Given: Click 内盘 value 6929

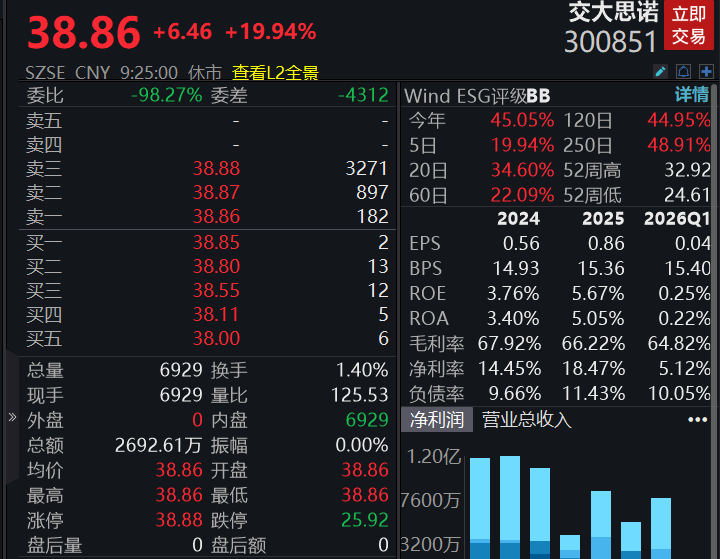Looking at the screenshot, I should click(367, 420).
